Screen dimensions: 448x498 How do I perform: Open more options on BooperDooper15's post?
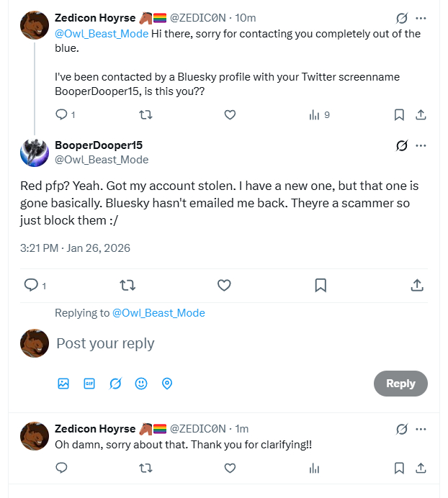pos(421,146)
